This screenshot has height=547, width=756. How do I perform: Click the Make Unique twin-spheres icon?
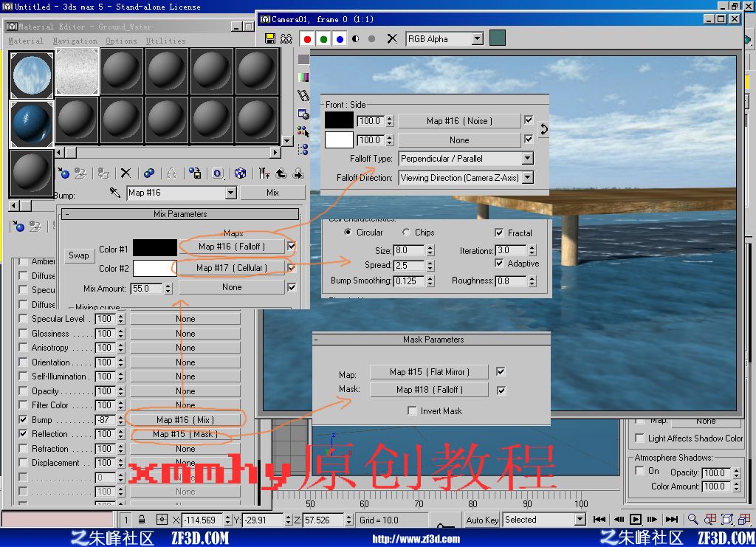click(149, 173)
